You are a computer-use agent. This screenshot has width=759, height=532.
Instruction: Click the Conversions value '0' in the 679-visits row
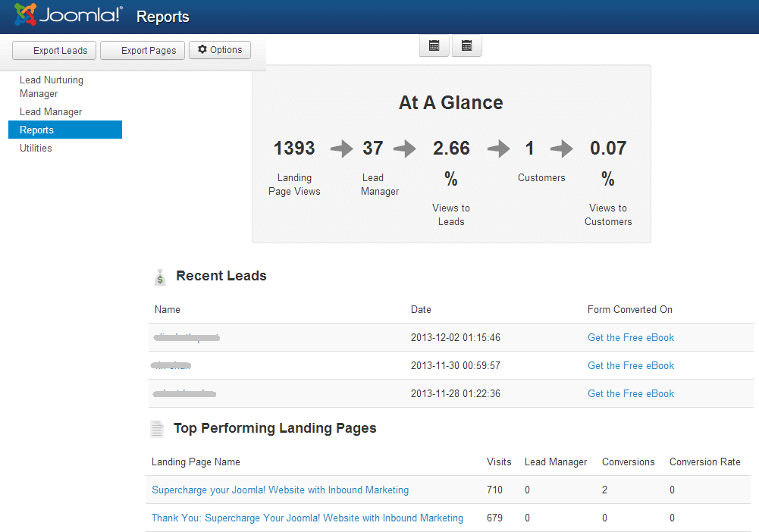click(x=604, y=518)
